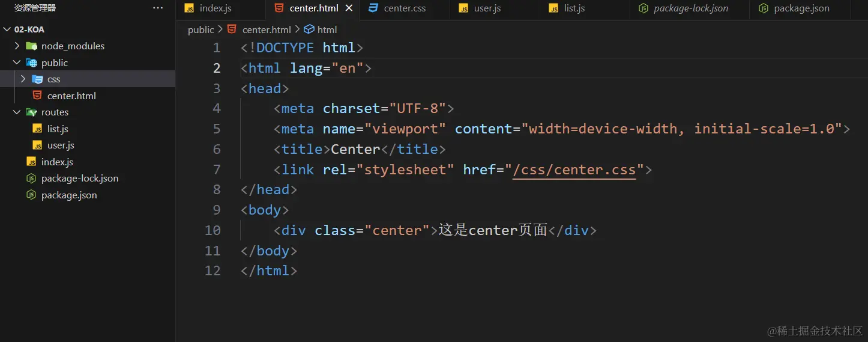868x342 pixels.
Task: Click JS icon beside list.js in tree
Action: point(37,129)
